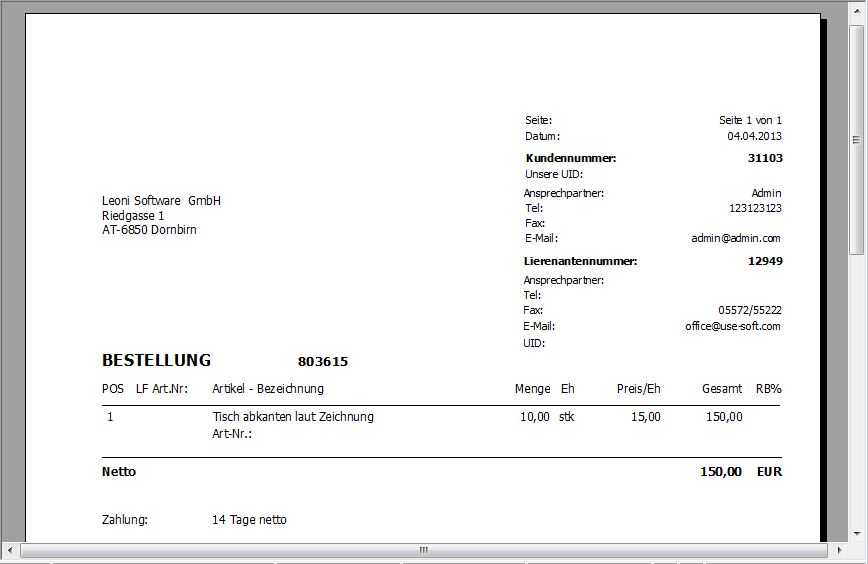The image size is (868, 564).
Task: Click the Leoni Software GmbH address line
Action: [x=161, y=201]
